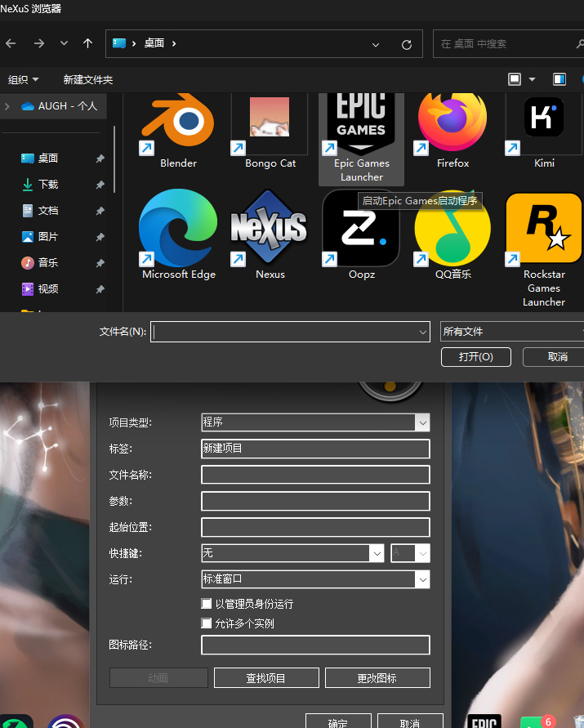
Task: Go forward in file browser
Action: point(39,43)
